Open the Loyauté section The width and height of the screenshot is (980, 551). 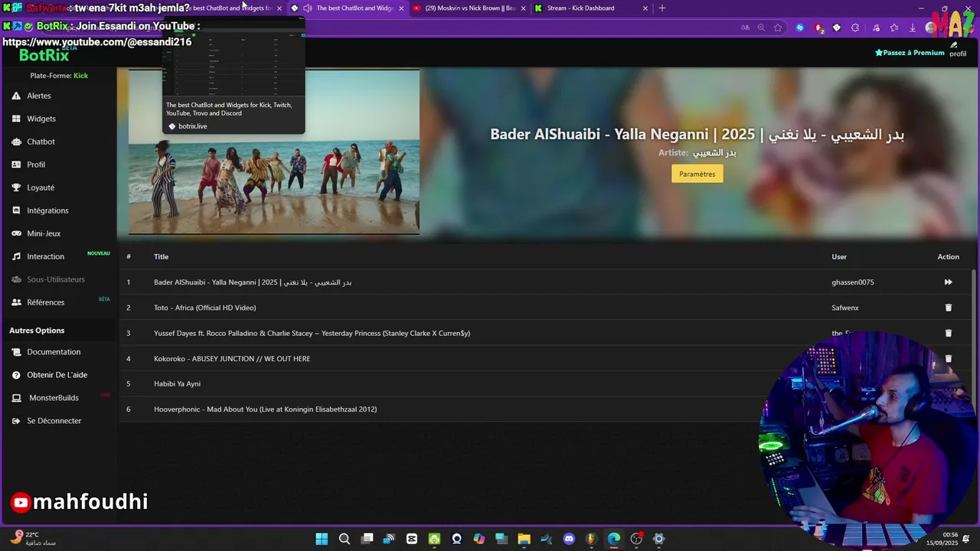point(41,187)
